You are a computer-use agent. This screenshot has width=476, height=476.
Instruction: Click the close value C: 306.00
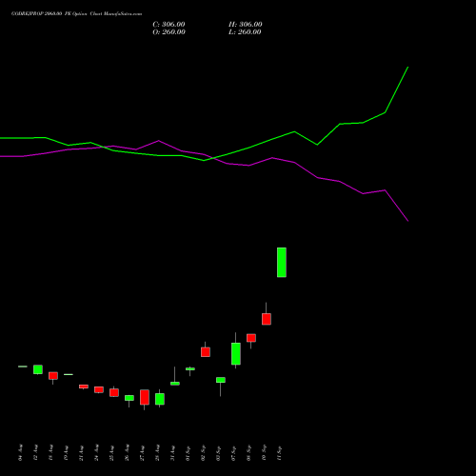(169, 25)
